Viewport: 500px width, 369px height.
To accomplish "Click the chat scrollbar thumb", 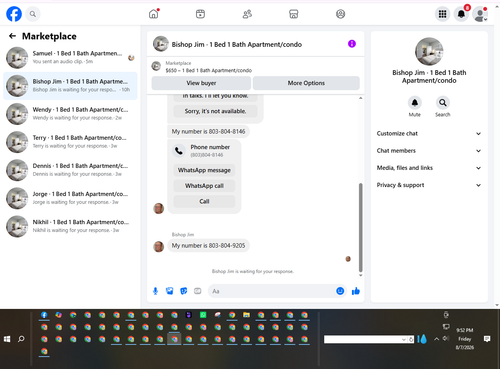I will 360,227.
